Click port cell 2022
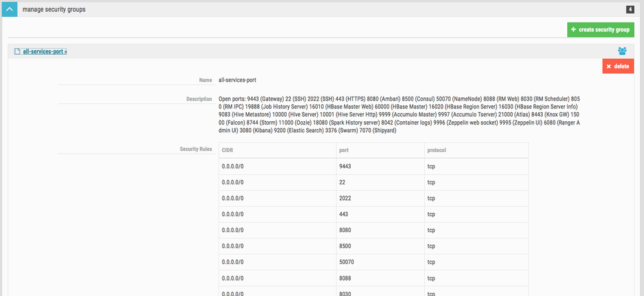Viewport: 644px width, 296px height. click(x=380, y=199)
